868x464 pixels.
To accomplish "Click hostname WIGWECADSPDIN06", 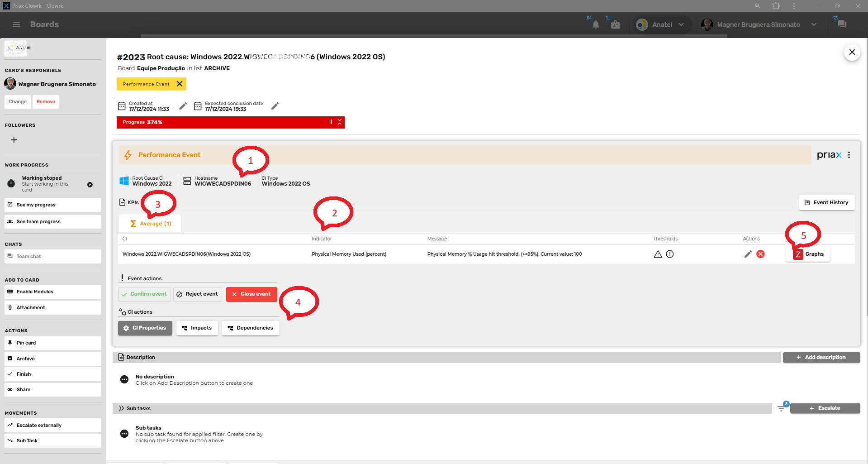I will pyautogui.click(x=223, y=184).
